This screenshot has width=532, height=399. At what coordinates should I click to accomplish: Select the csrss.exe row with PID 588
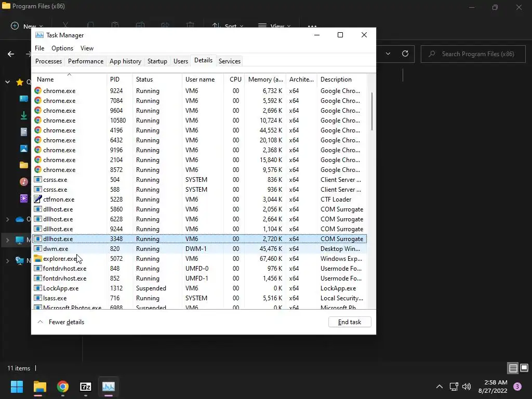click(x=199, y=189)
